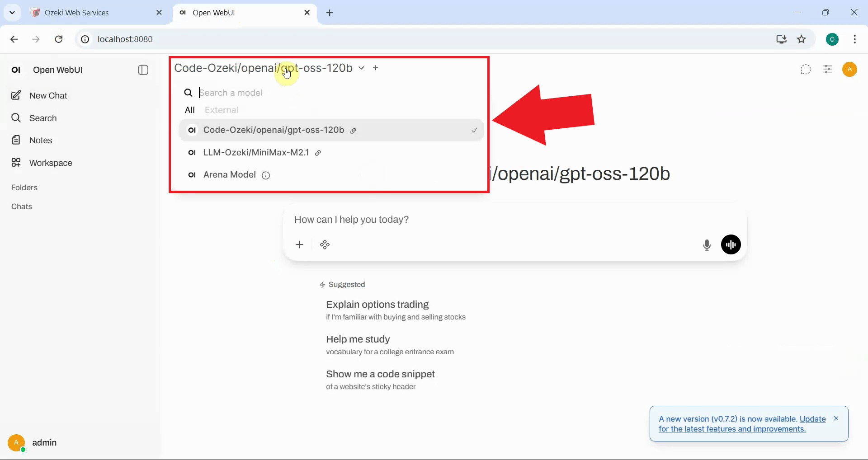Viewport: 868px width, 460px height.
Task: Open the chat controls sliders icon
Action: tap(827, 70)
